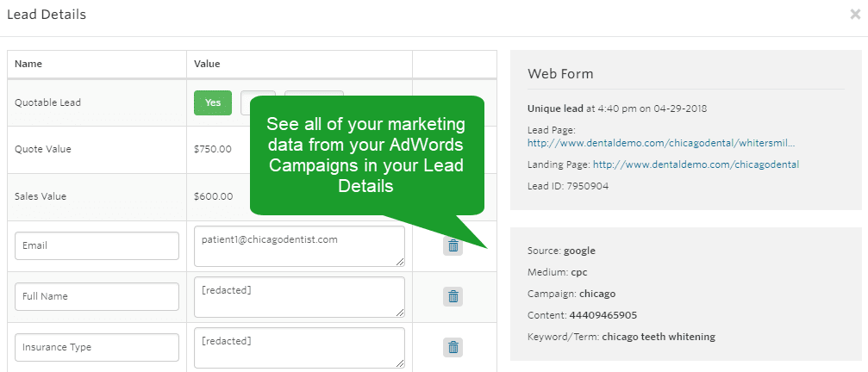Toggle Quotable Lead to Yes

point(213,102)
